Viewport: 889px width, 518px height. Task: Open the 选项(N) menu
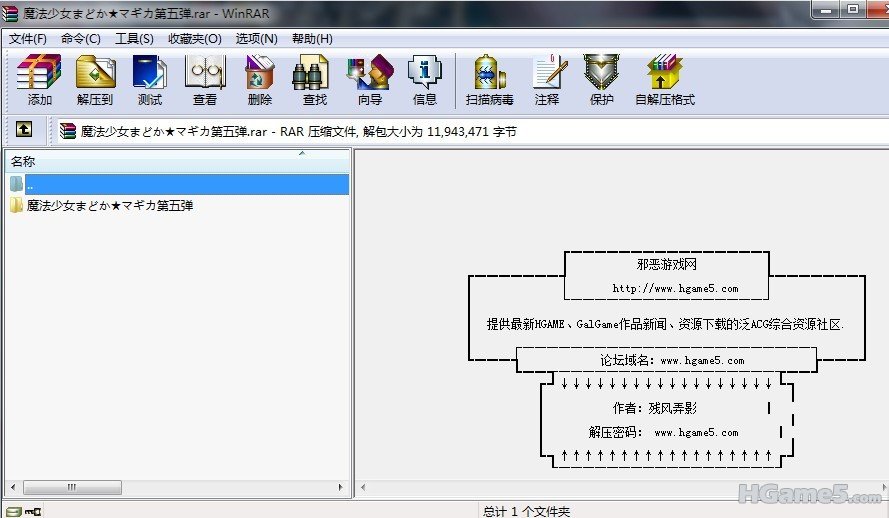tap(256, 39)
